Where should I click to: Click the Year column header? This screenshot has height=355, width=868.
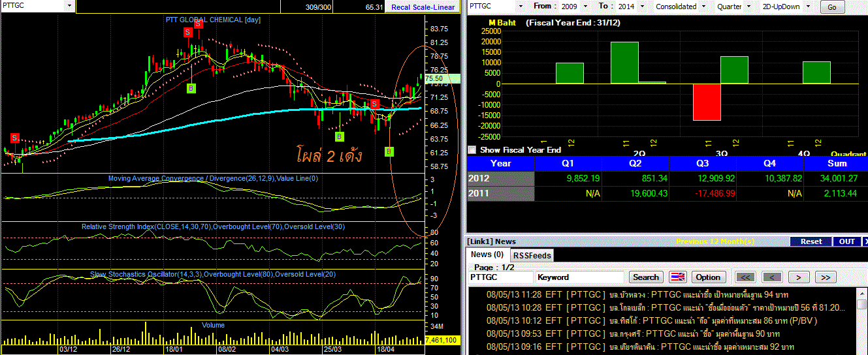tap(501, 163)
